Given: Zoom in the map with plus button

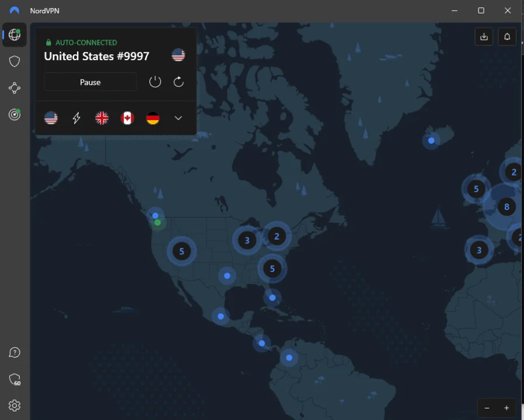Looking at the screenshot, I should [x=506, y=408].
